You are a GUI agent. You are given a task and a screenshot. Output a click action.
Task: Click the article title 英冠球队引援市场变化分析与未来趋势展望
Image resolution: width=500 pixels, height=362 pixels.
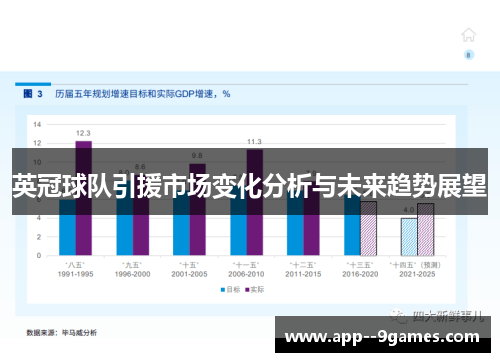(x=250, y=186)
